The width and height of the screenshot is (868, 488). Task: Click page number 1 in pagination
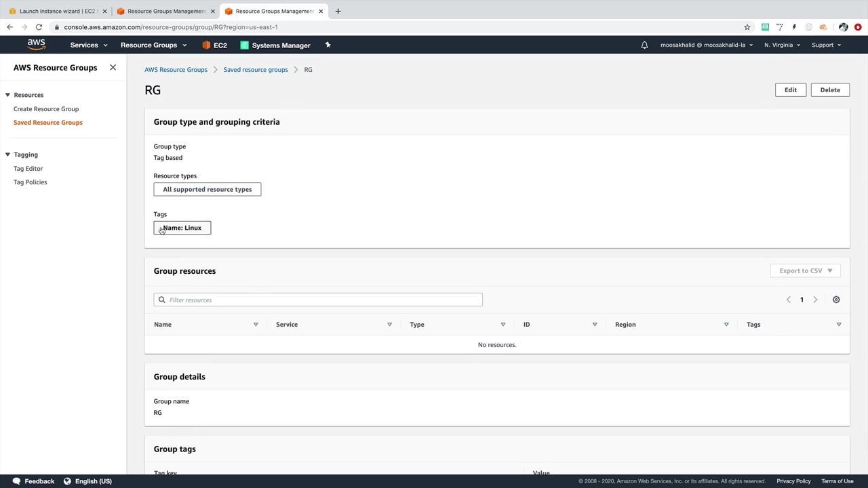[802, 300]
